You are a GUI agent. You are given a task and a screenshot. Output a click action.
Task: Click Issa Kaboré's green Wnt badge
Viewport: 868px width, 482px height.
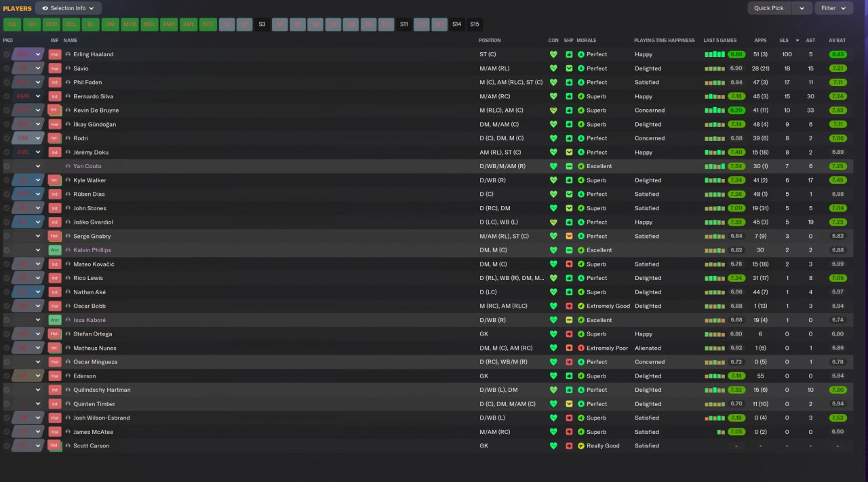[x=55, y=320]
